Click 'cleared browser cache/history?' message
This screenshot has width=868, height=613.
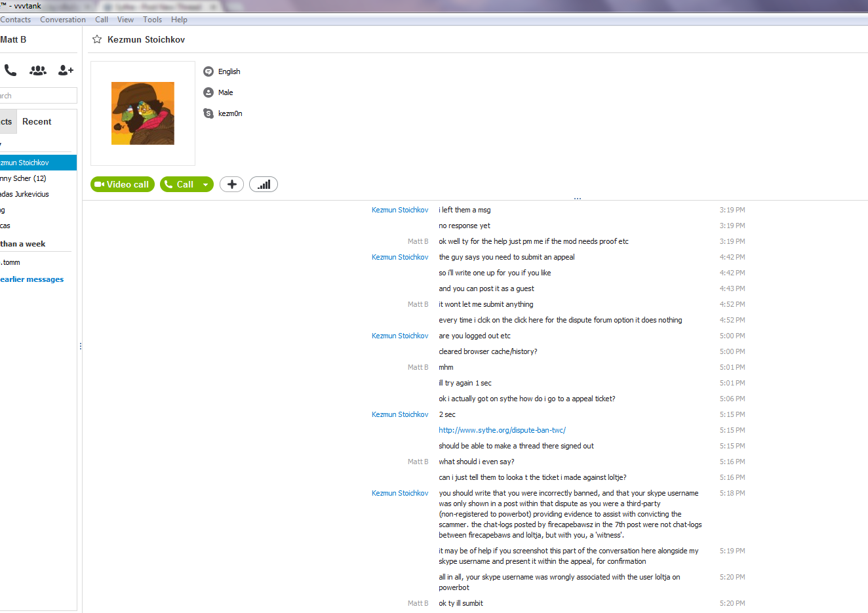(x=488, y=351)
